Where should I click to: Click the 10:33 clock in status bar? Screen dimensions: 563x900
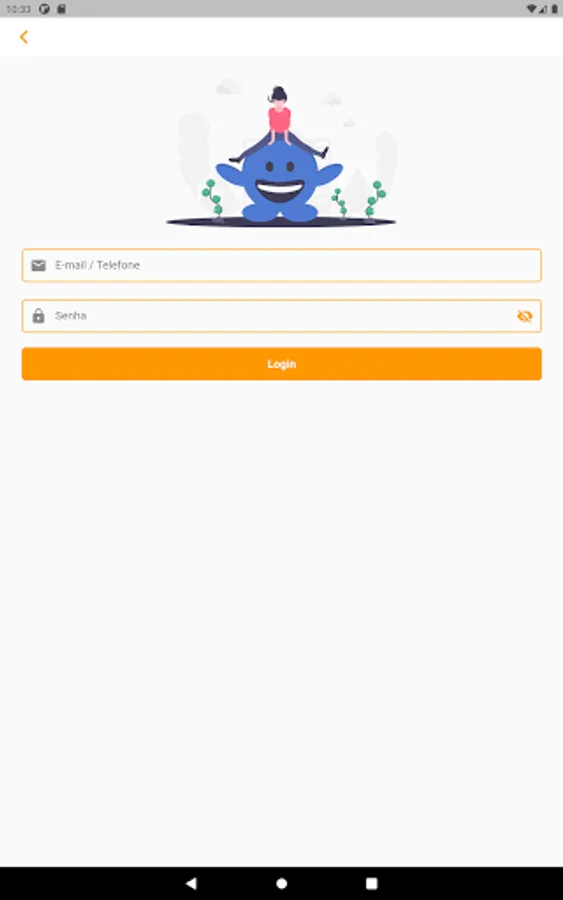click(x=18, y=9)
